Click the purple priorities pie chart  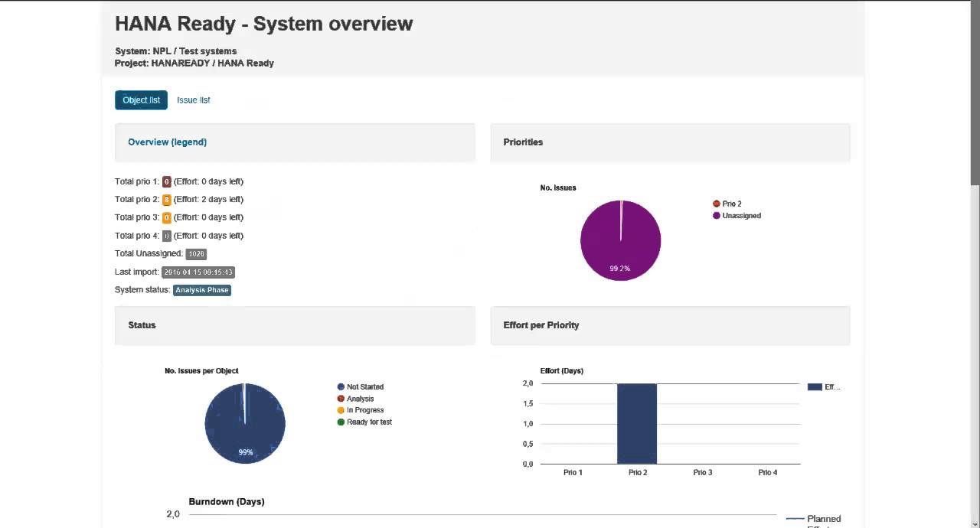(621, 240)
